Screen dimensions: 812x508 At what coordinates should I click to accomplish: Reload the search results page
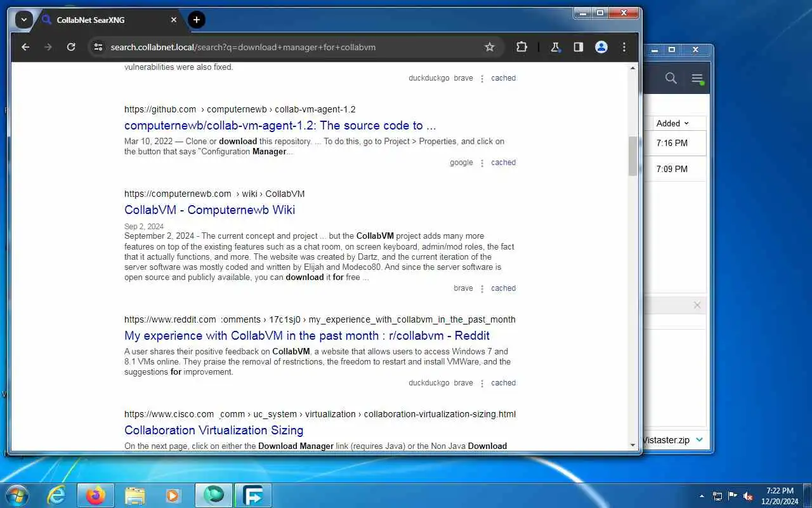tap(71, 47)
